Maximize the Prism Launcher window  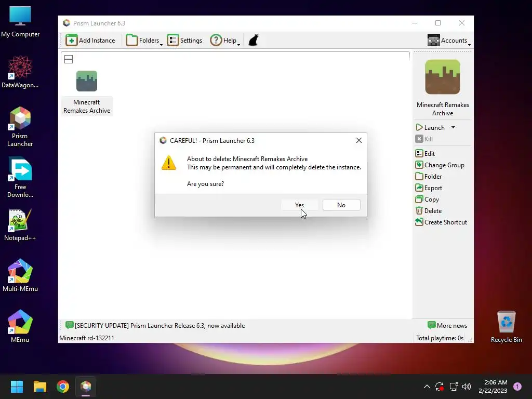438,23
